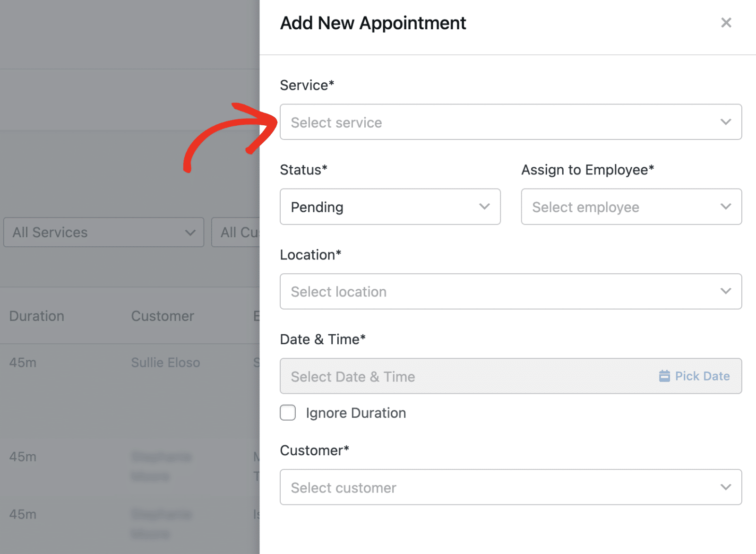Image resolution: width=756 pixels, height=554 pixels.
Task: Close the Add New Appointment panel
Action: click(726, 23)
